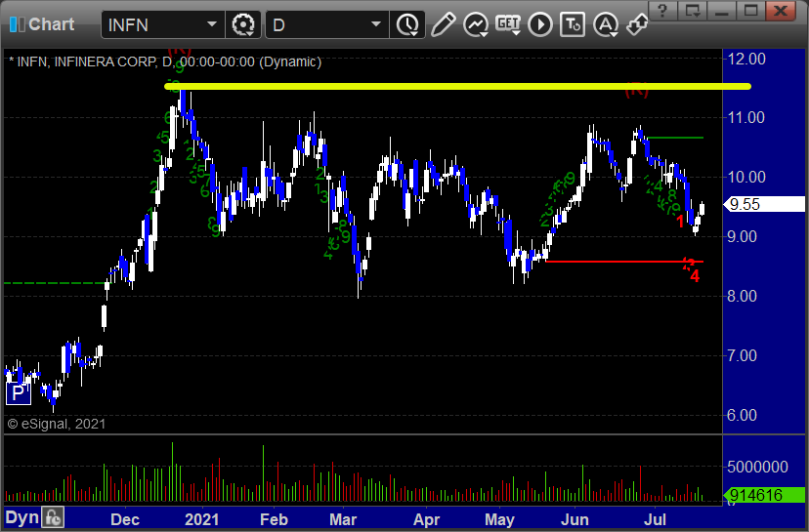Click the symbol link arrows icon
Screen dimensions: 809x532
point(637,24)
